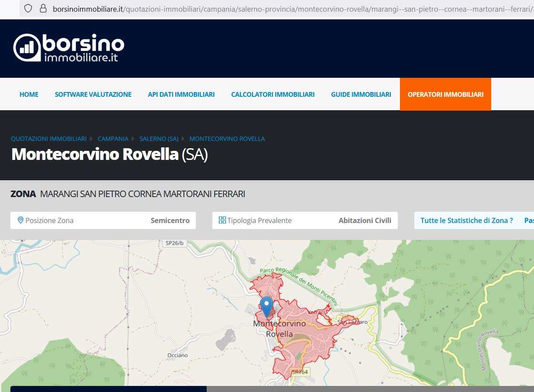Screen dimensions: 534x392
Task: Click the Borsino Immobiliare logo
Action: [69, 48]
